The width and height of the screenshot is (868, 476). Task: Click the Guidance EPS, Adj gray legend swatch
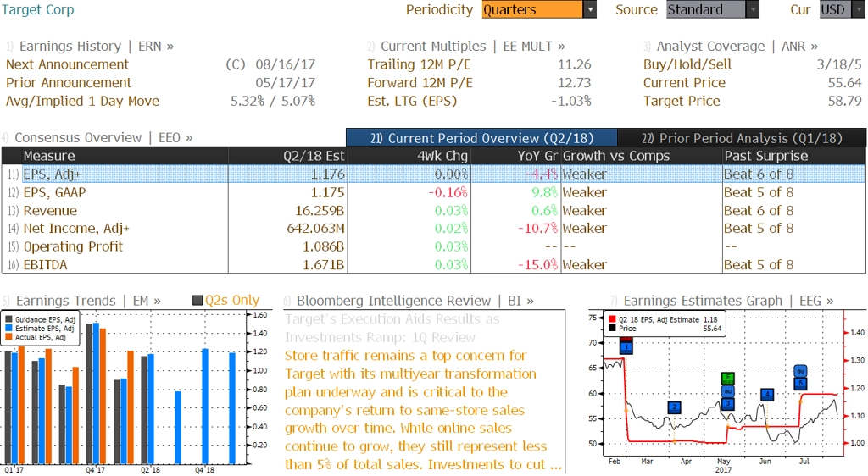(x=8, y=319)
